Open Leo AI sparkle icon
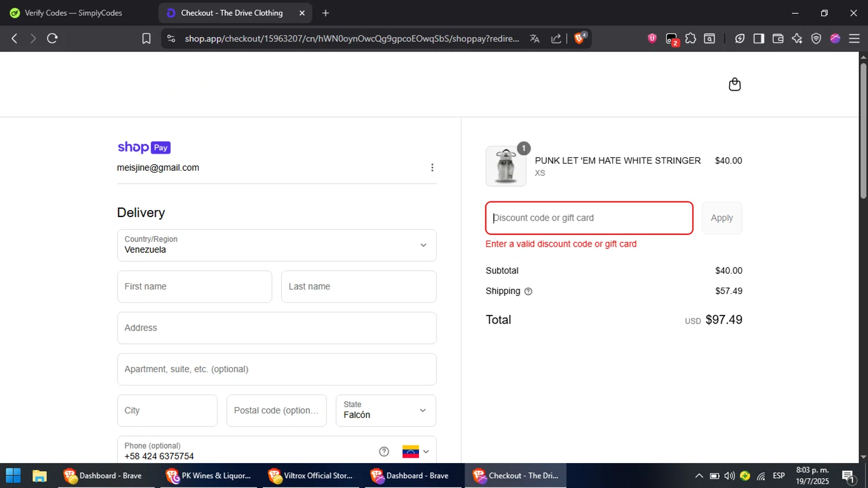 point(797,38)
